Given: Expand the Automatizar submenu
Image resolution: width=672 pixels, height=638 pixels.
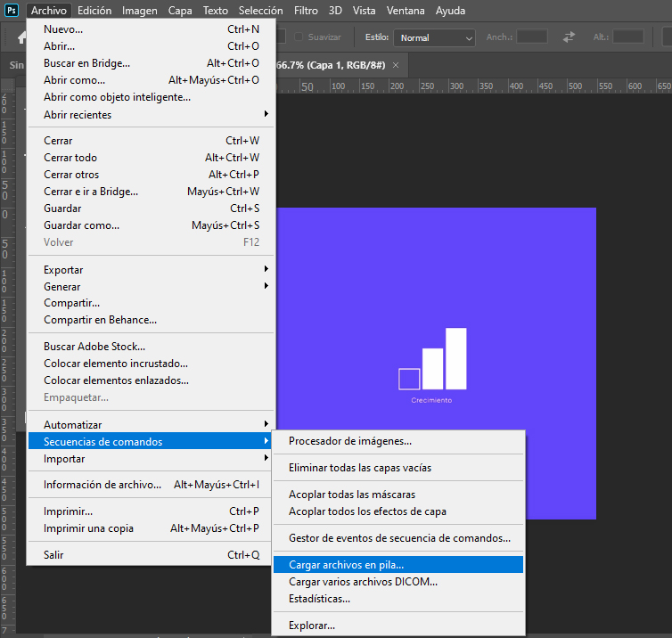Looking at the screenshot, I should click(x=152, y=424).
